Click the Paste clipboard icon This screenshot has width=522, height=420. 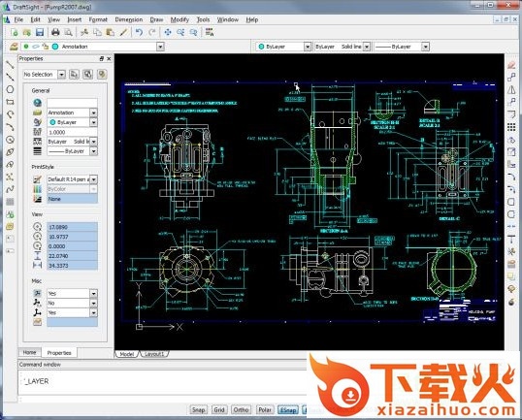coord(111,32)
